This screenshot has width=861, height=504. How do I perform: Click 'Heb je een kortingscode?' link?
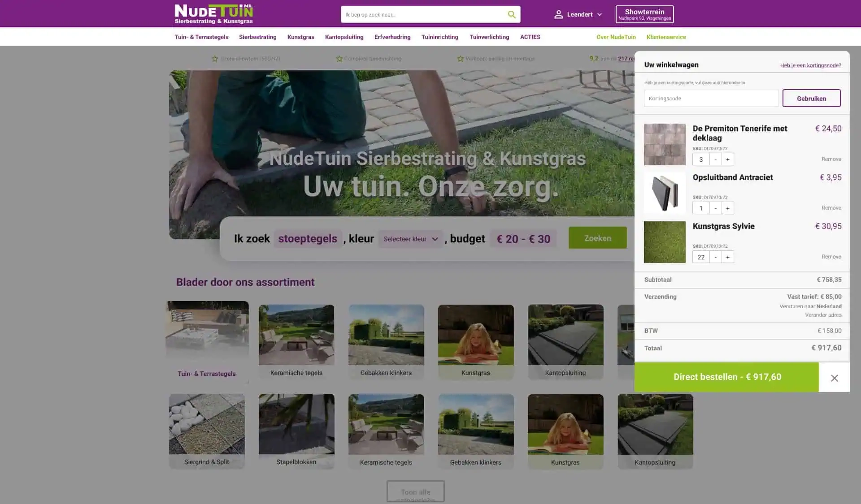pos(810,65)
